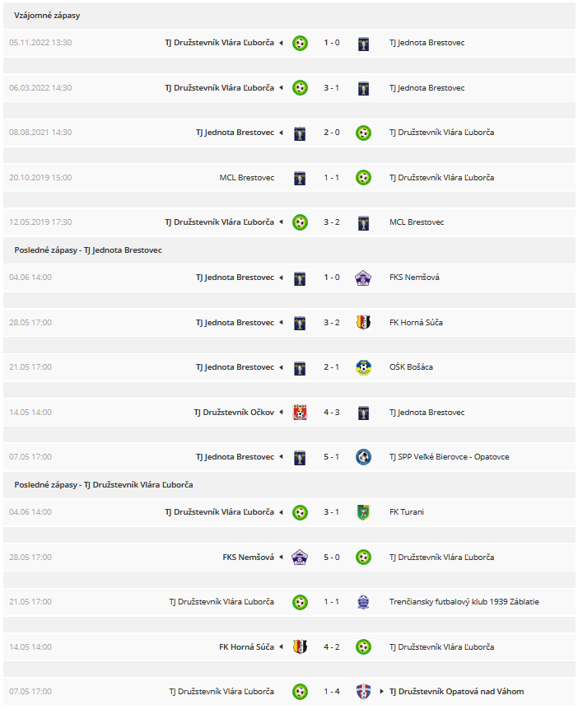Open Trenčiansky futbalový klub 1939 Záblatie link
The width and height of the screenshot is (578, 728).
(464, 602)
